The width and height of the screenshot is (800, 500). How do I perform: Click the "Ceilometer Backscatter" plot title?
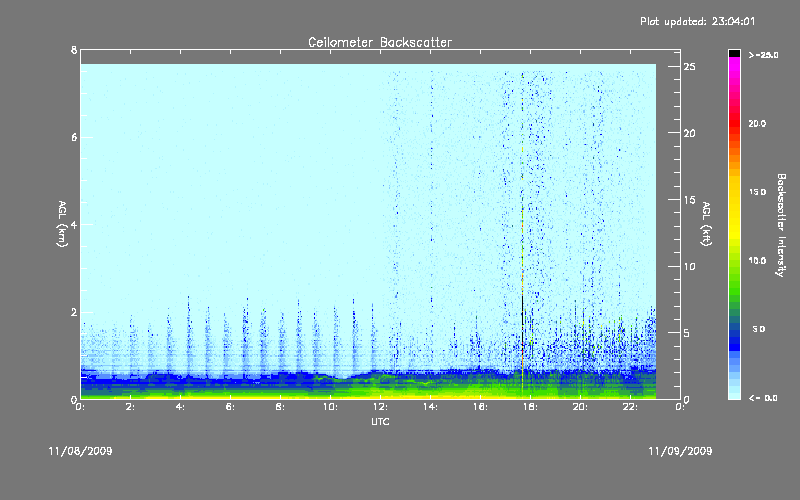[380, 42]
